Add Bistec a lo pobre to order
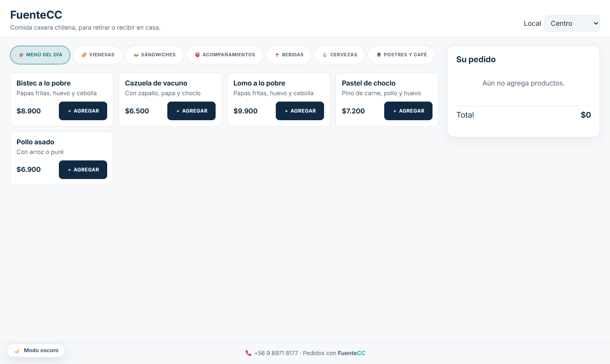Viewport: 610px width, 364px height. coord(83,111)
